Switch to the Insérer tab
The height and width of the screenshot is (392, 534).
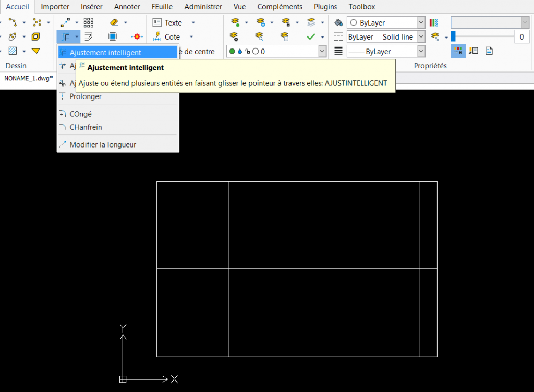pos(92,6)
